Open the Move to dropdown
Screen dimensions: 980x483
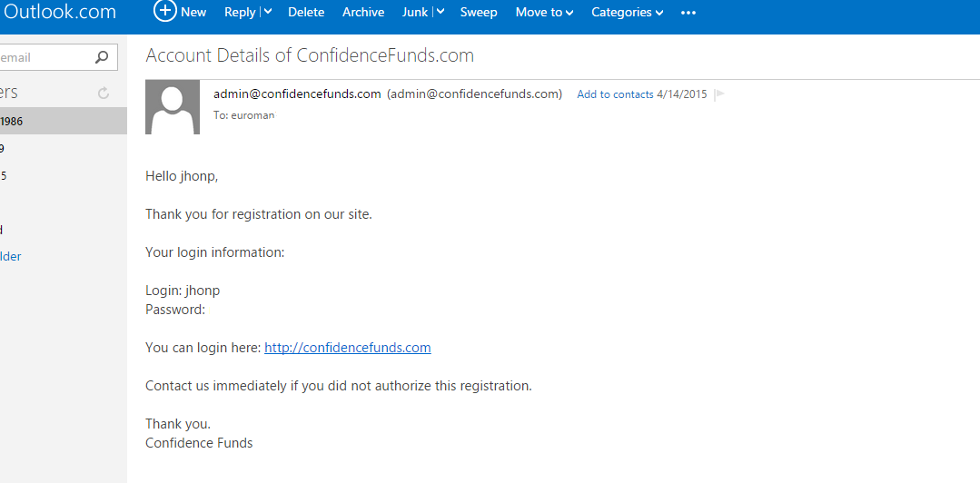click(544, 12)
